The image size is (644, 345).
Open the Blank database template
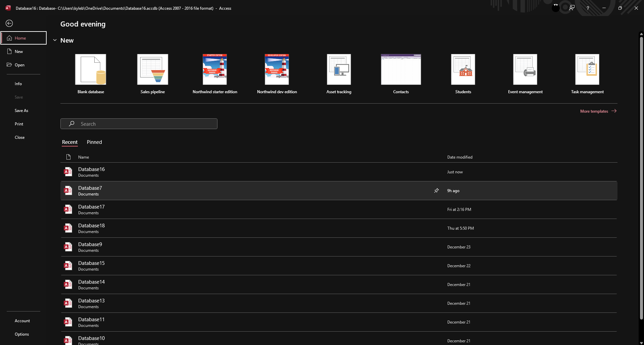point(91,69)
